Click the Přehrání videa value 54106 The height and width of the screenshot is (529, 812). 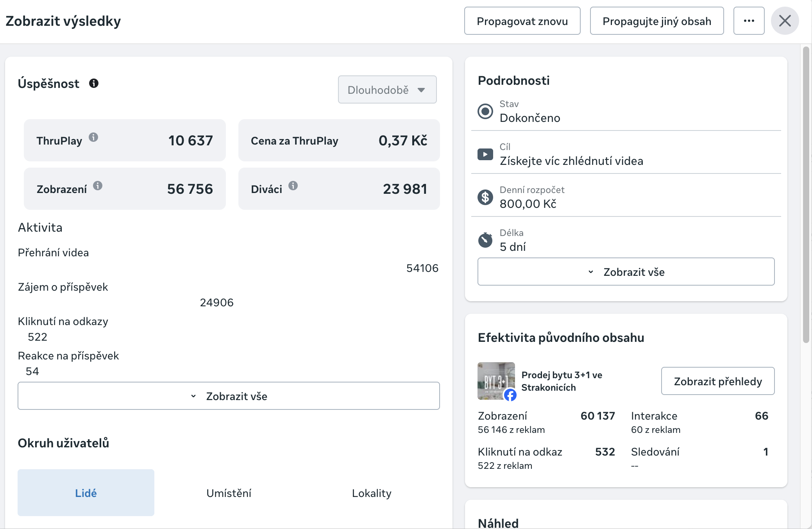click(x=422, y=268)
